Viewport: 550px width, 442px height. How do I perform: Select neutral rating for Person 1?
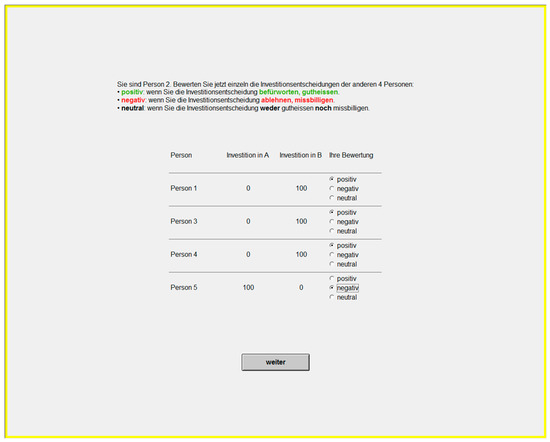(x=331, y=198)
